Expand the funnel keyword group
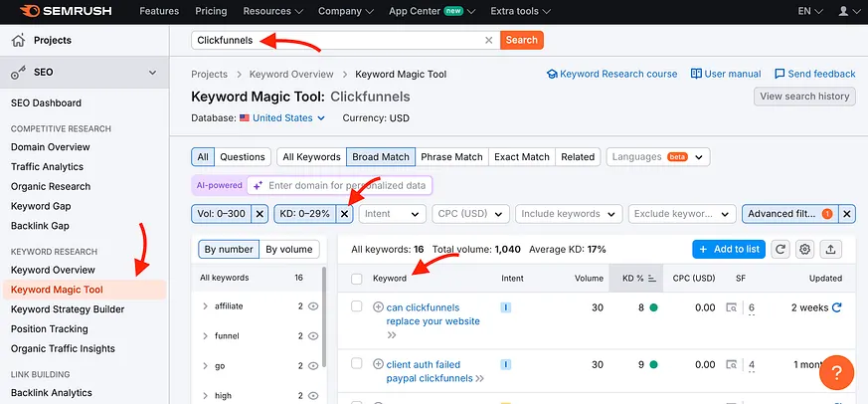This screenshot has height=404, width=868. (205, 335)
